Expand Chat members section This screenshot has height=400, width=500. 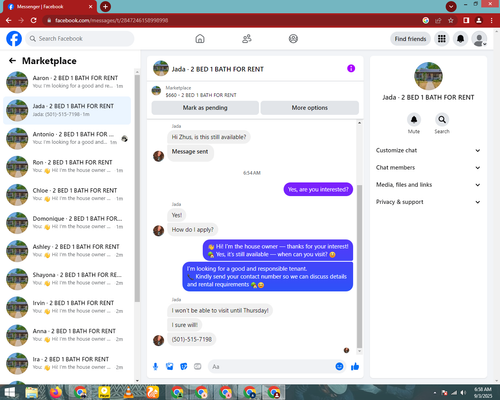point(428,168)
